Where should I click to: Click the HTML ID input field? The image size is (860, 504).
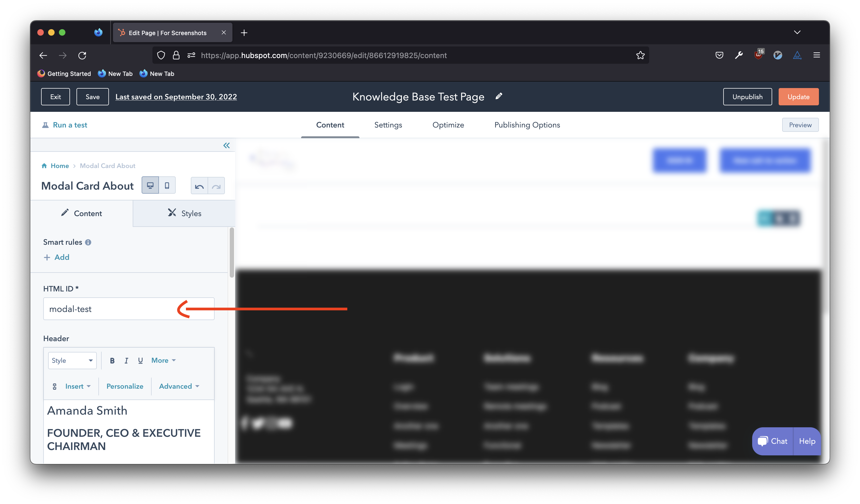click(128, 308)
